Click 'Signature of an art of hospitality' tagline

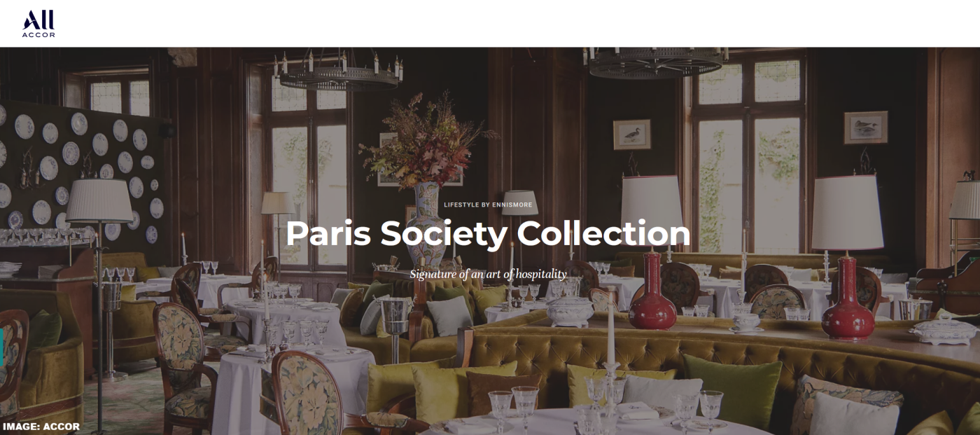(x=488, y=274)
